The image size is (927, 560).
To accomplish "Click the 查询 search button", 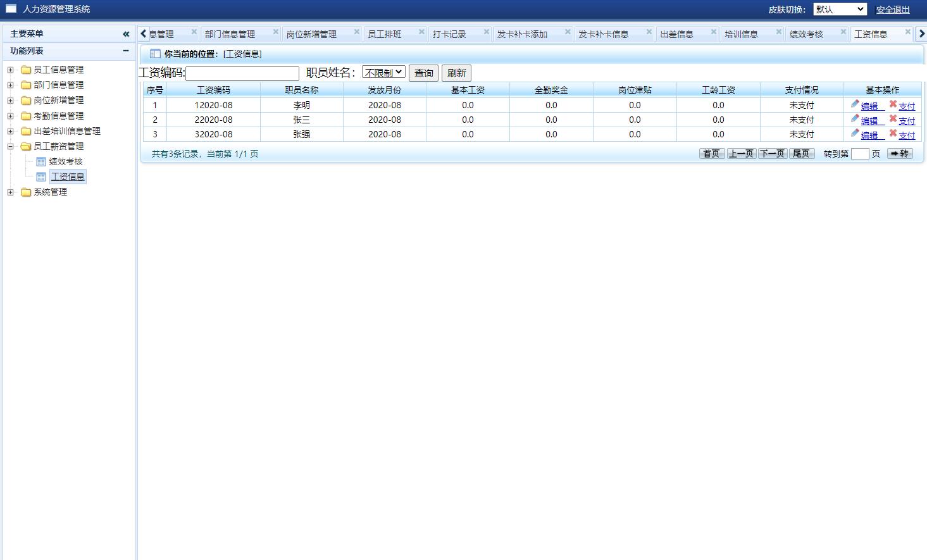I will 423,73.
